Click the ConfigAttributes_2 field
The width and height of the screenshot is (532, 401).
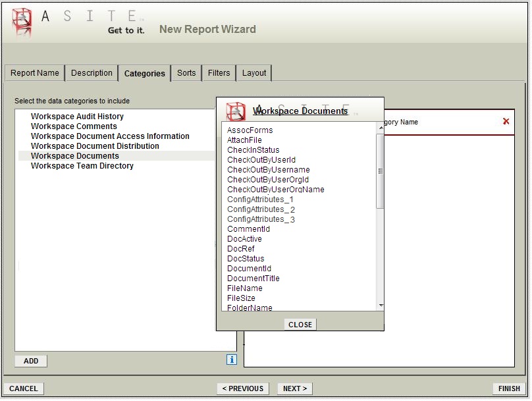(x=261, y=209)
